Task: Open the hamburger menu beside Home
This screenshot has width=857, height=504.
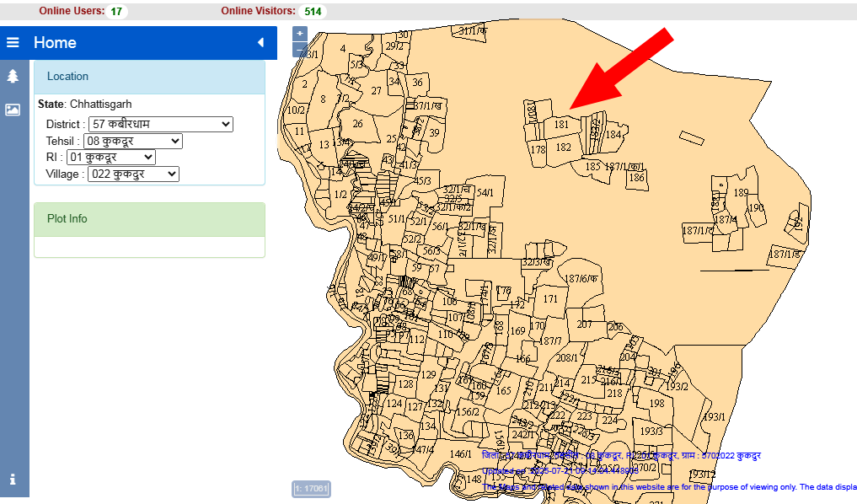Action: pos(13,42)
